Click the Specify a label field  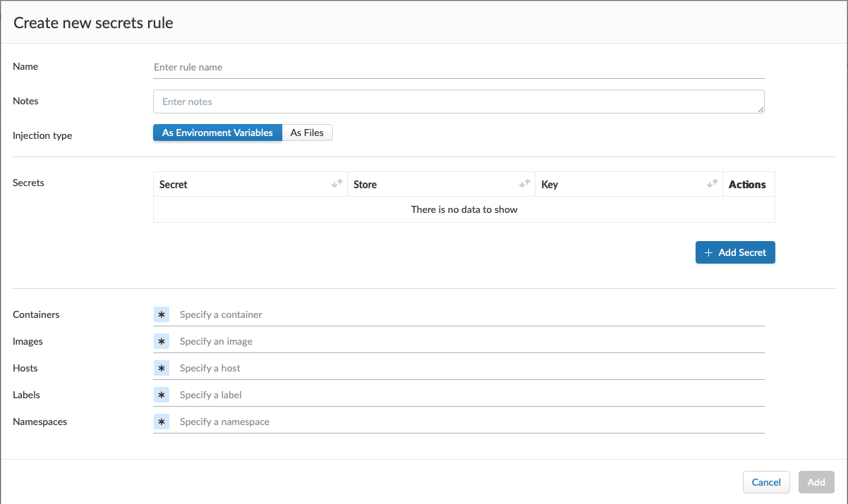(x=469, y=395)
